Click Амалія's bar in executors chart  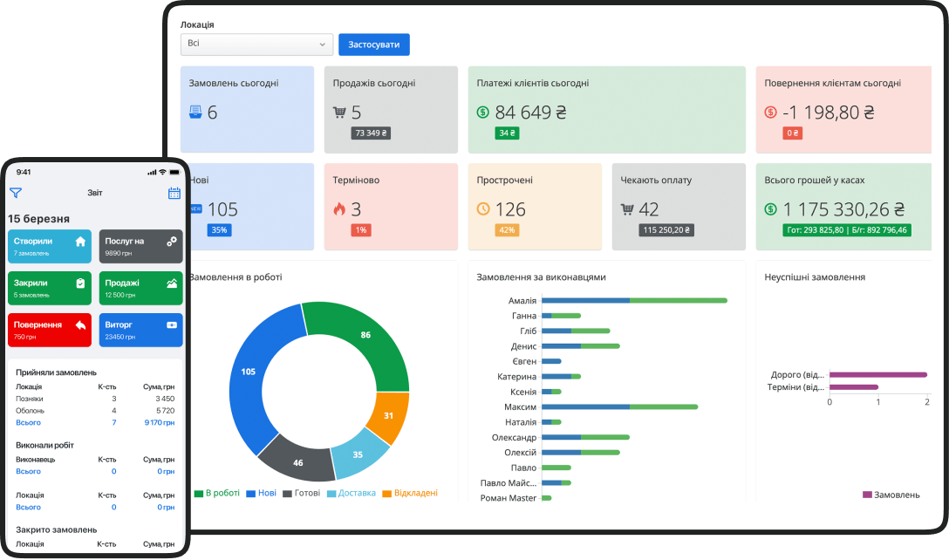click(x=634, y=300)
